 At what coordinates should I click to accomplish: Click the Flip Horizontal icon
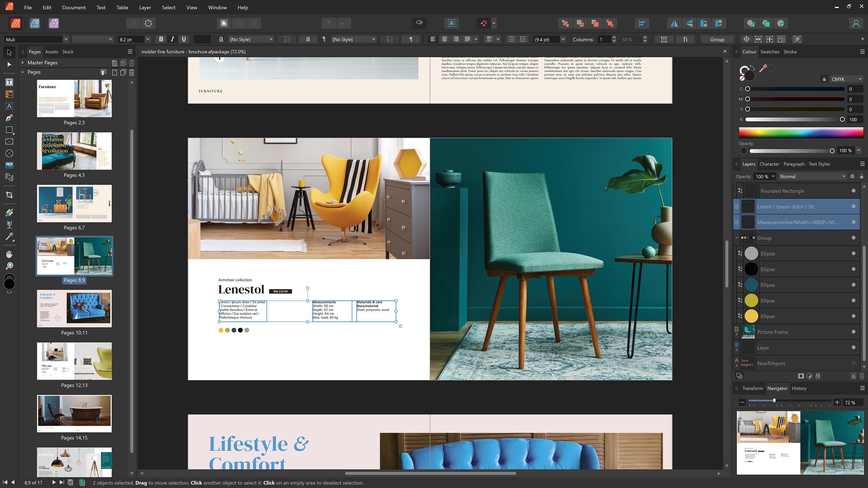(674, 23)
